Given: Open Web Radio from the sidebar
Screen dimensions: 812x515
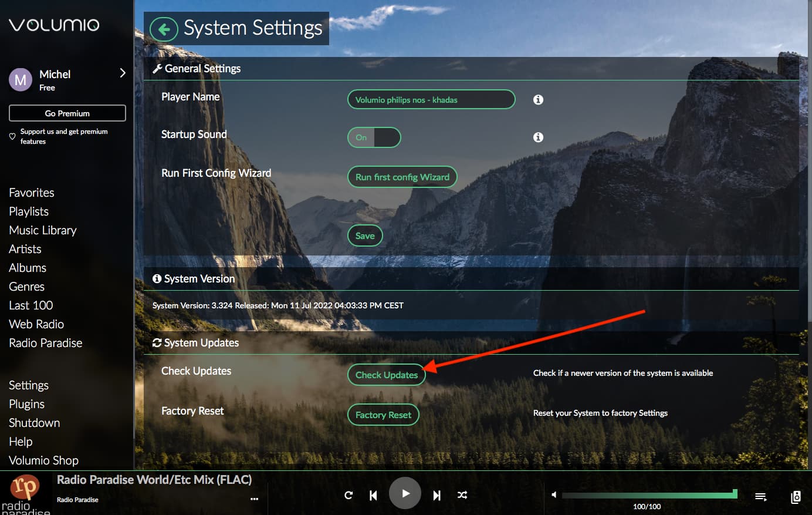Looking at the screenshot, I should pyautogui.click(x=36, y=324).
